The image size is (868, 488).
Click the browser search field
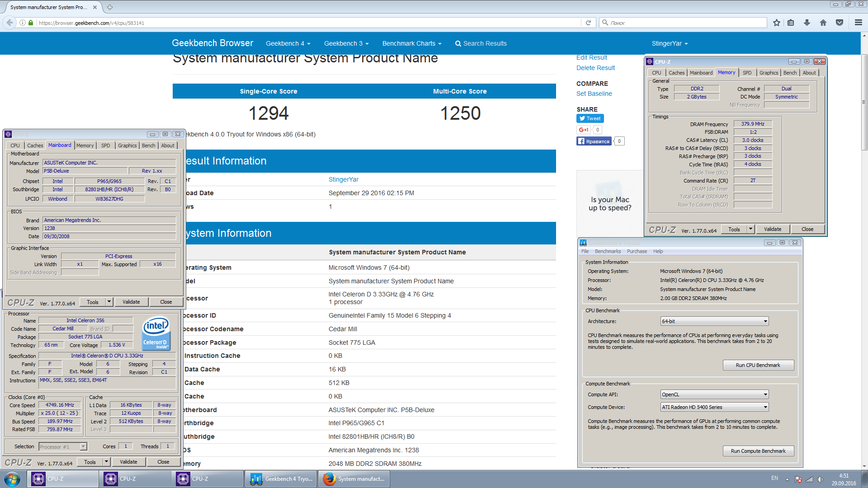683,23
